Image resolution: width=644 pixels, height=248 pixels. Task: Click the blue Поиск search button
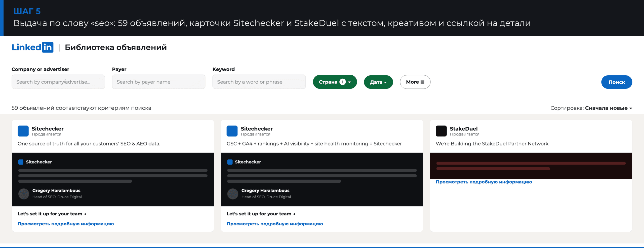pos(617,82)
